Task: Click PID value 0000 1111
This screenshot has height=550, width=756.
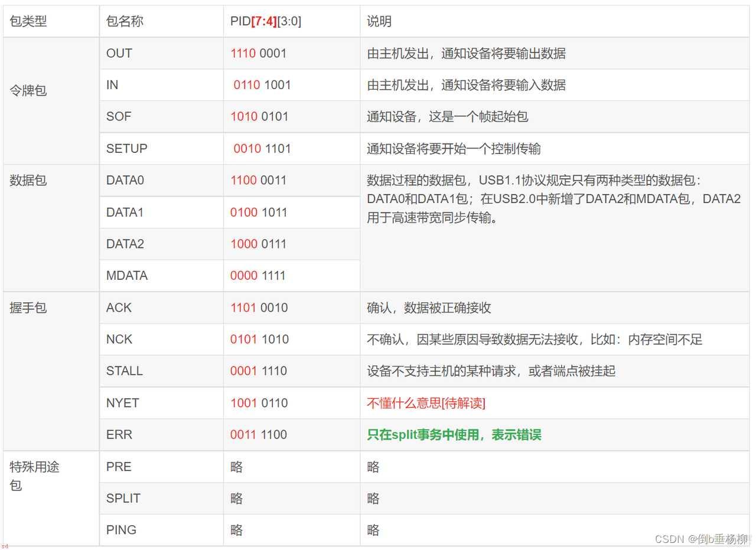Action: (x=258, y=276)
